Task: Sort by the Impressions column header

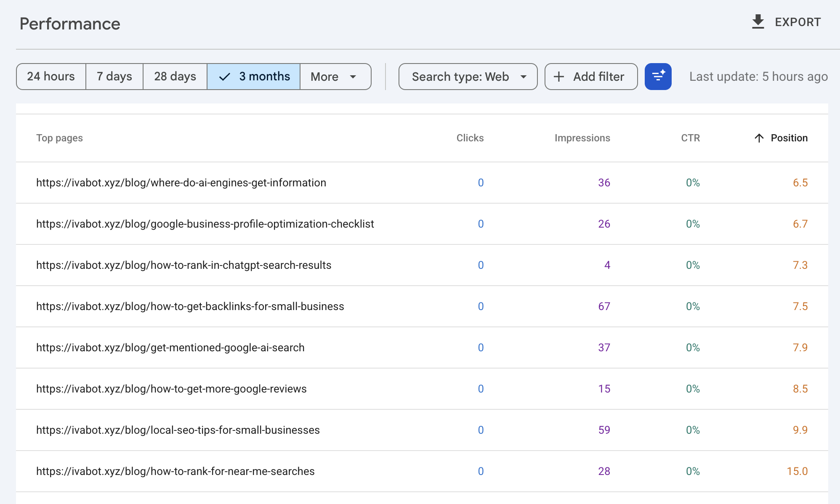Action: point(582,138)
